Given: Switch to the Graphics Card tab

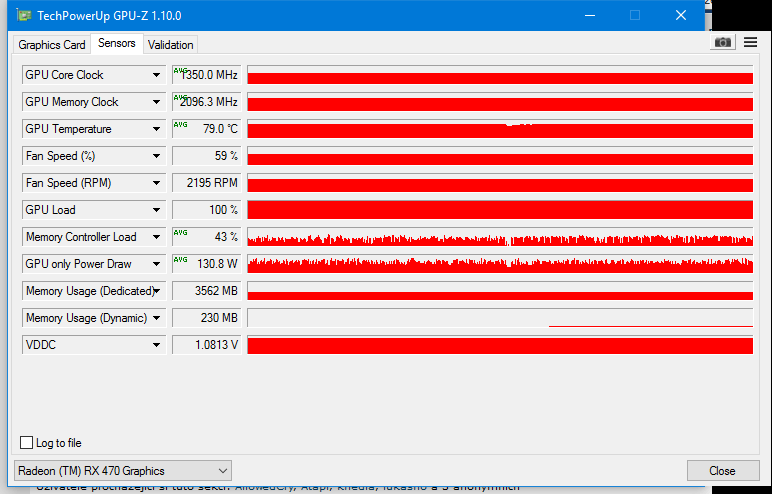Looking at the screenshot, I should pyautogui.click(x=52, y=45).
